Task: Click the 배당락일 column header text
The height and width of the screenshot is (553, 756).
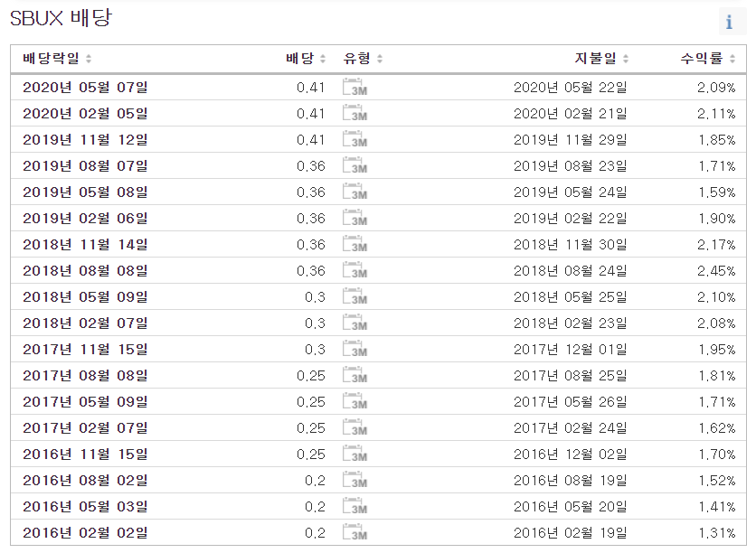Action: [x=52, y=59]
